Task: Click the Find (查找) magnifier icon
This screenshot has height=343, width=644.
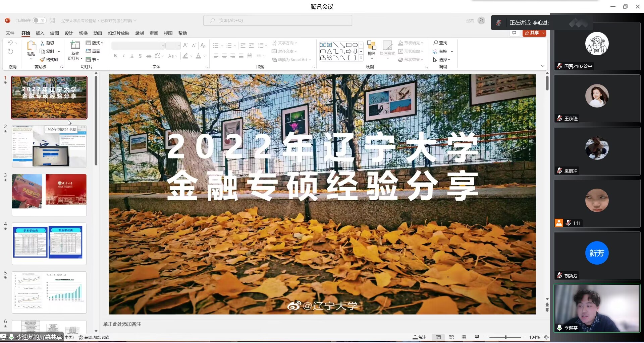Action: click(x=435, y=43)
